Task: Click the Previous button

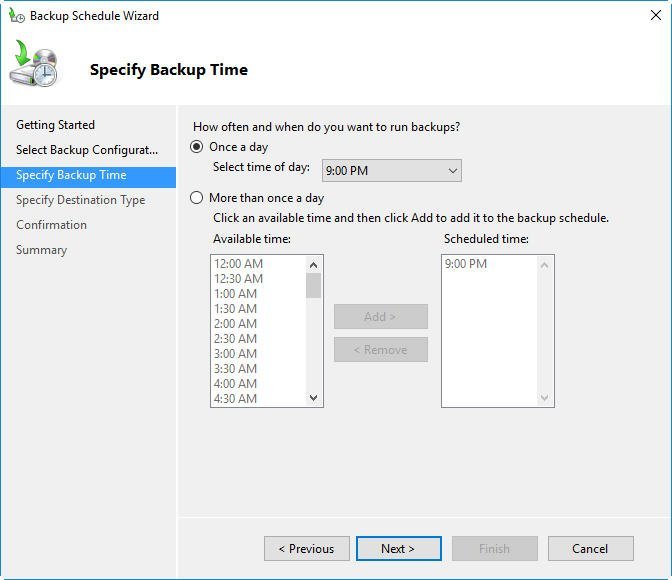Action: [x=307, y=548]
